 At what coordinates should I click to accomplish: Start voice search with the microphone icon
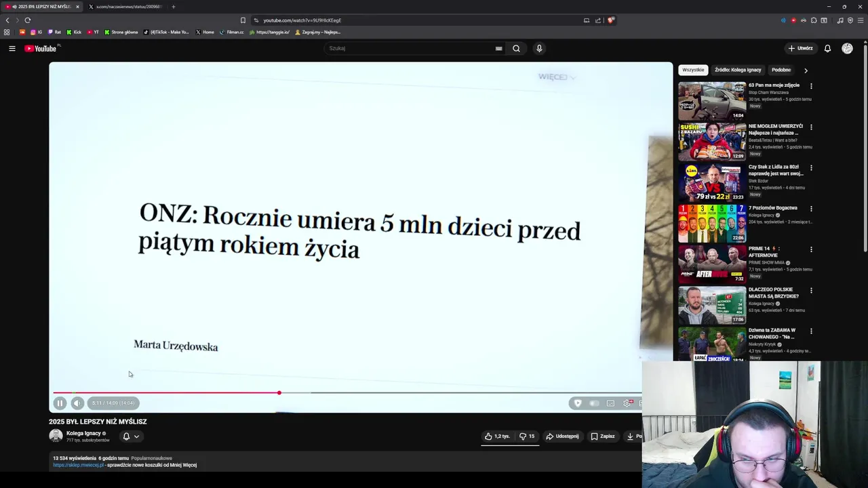point(539,48)
